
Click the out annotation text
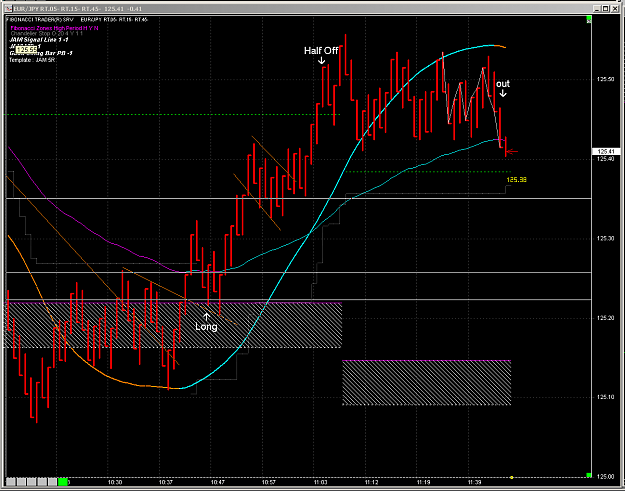[x=503, y=84]
